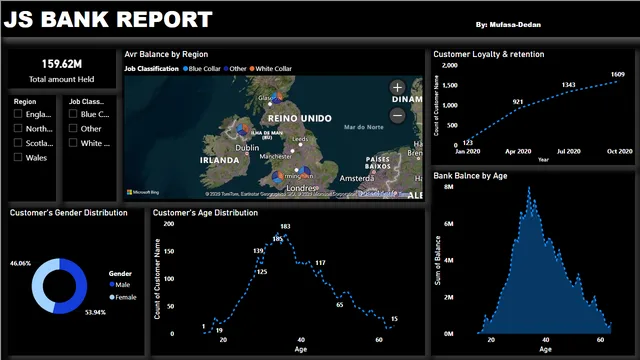The height and width of the screenshot is (360, 640).
Task: Click the Blue Collar legend color dot
Action: (185, 69)
